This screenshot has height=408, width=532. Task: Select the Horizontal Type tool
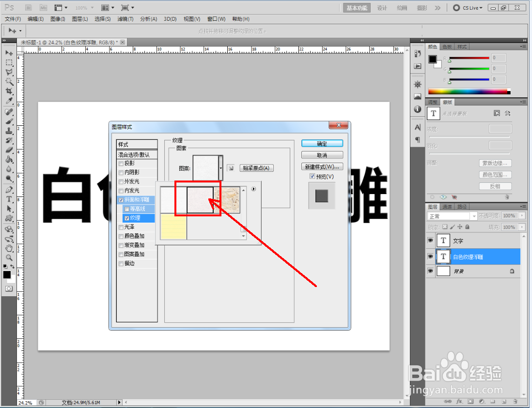[x=9, y=199]
